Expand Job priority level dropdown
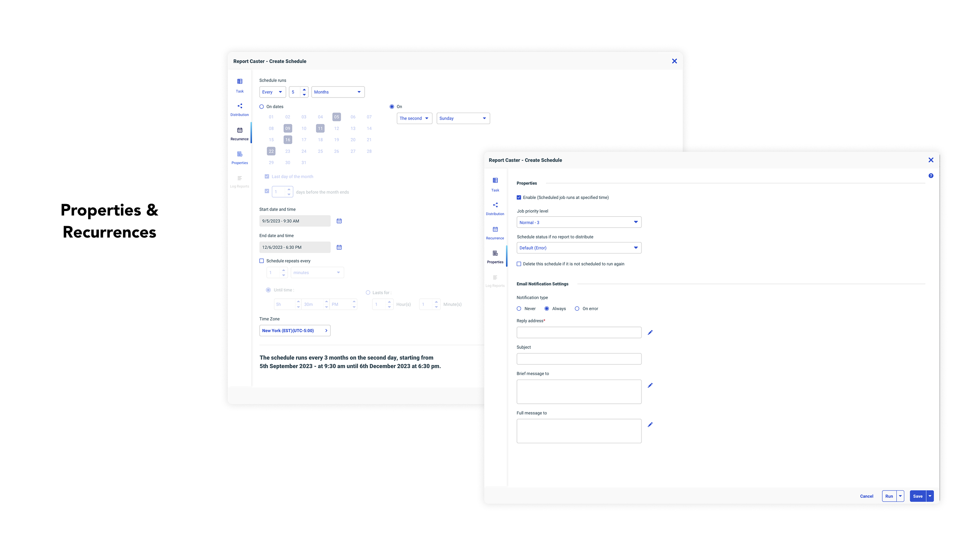The image size is (980, 551). click(579, 222)
